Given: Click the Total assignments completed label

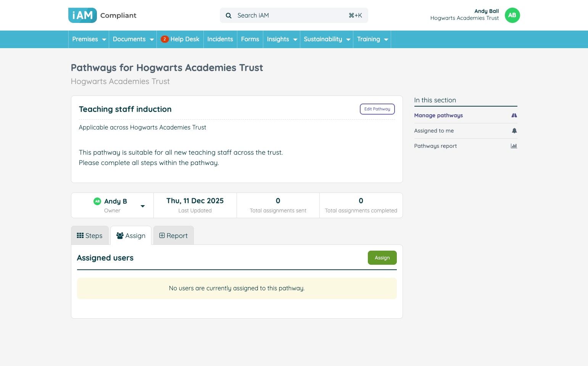Looking at the screenshot, I should click(361, 211).
